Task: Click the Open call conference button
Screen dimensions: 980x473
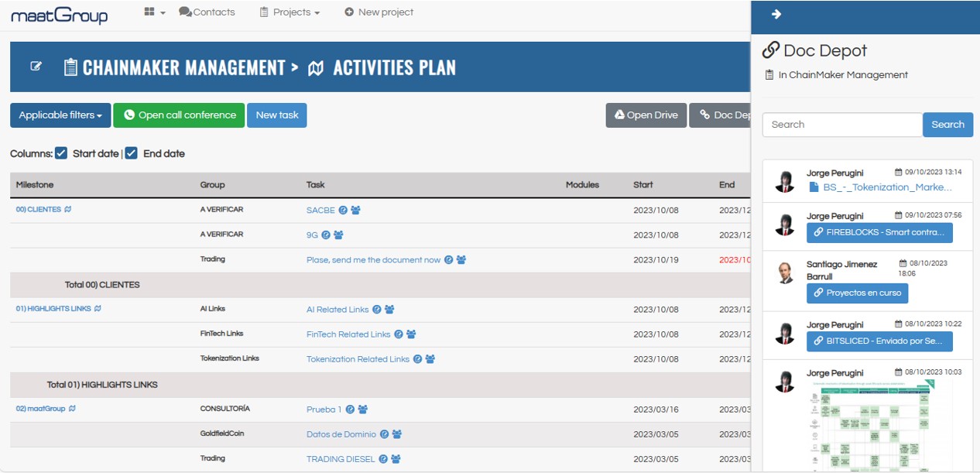Action: pyautogui.click(x=179, y=115)
